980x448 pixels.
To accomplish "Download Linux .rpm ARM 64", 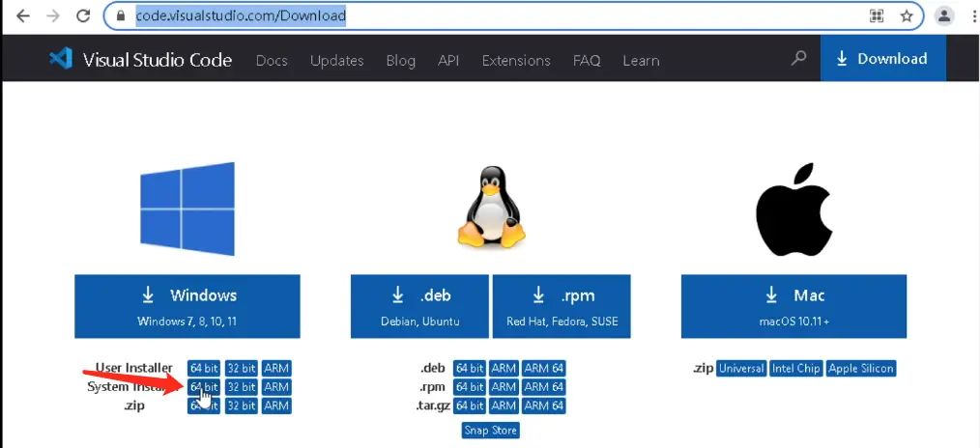I will (544, 387).
